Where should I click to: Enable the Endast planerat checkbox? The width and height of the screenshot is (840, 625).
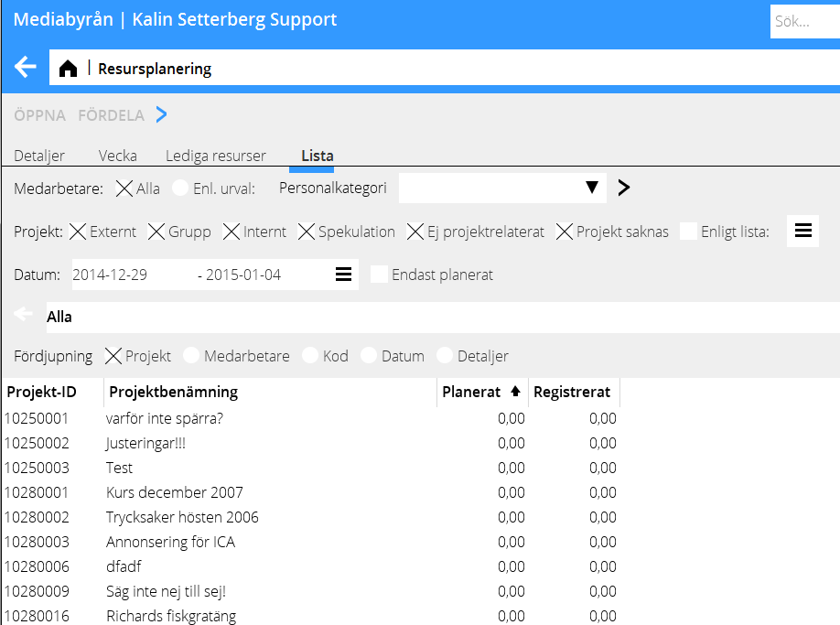coord(379,275)
